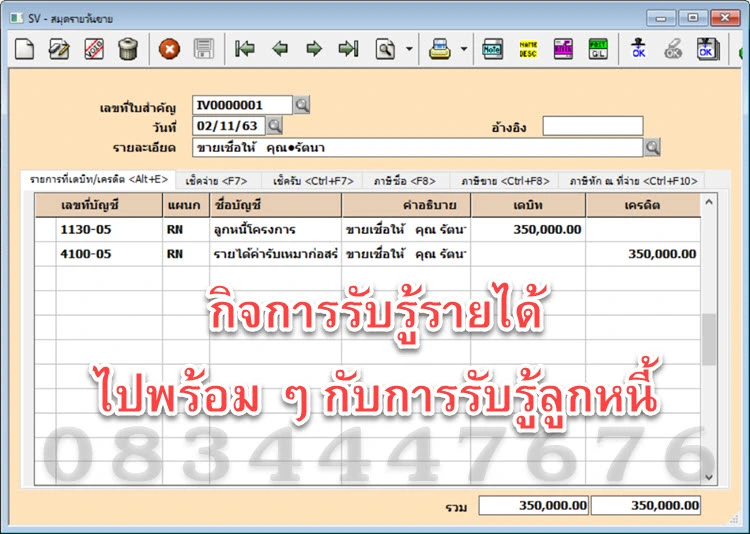
Task: Click the account name column header
Action: 276,205
